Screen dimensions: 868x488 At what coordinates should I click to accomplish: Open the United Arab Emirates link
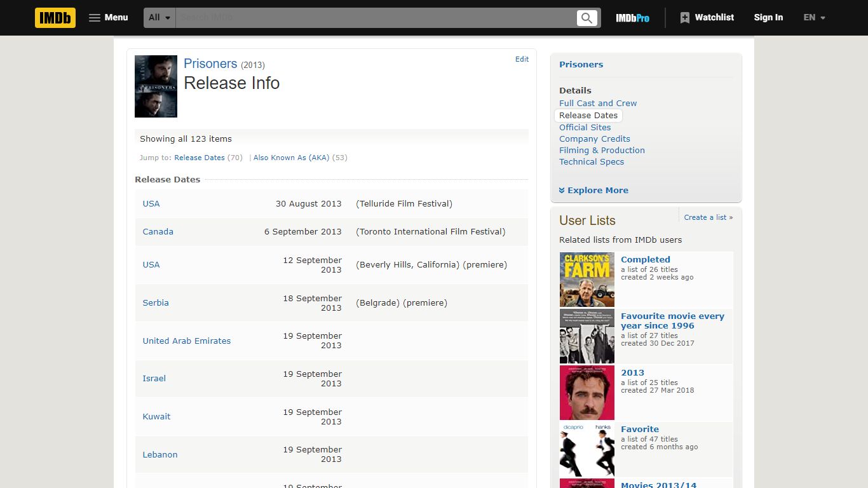click(187, 341)
